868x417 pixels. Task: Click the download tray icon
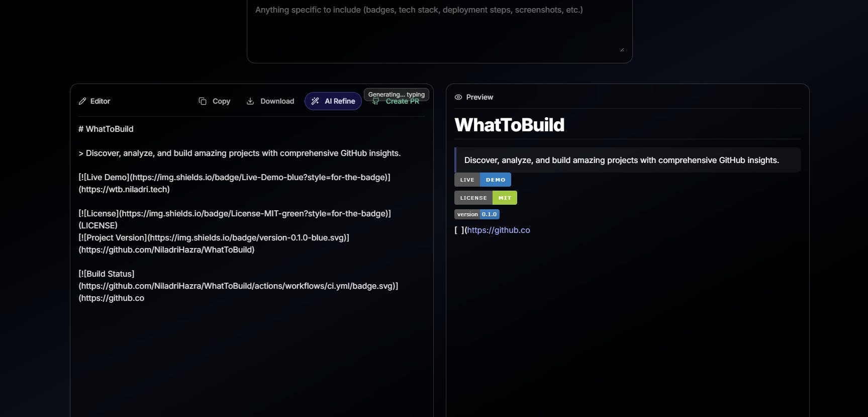(250, 101)
